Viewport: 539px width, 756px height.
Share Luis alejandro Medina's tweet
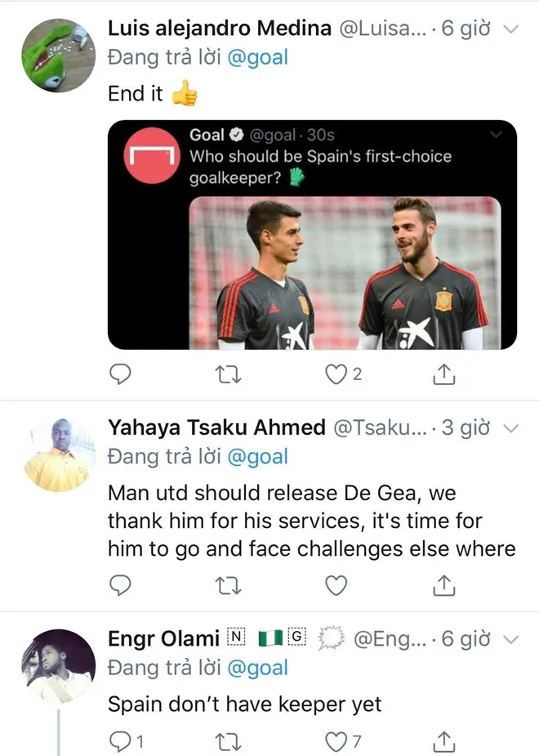tap(443, 374)
